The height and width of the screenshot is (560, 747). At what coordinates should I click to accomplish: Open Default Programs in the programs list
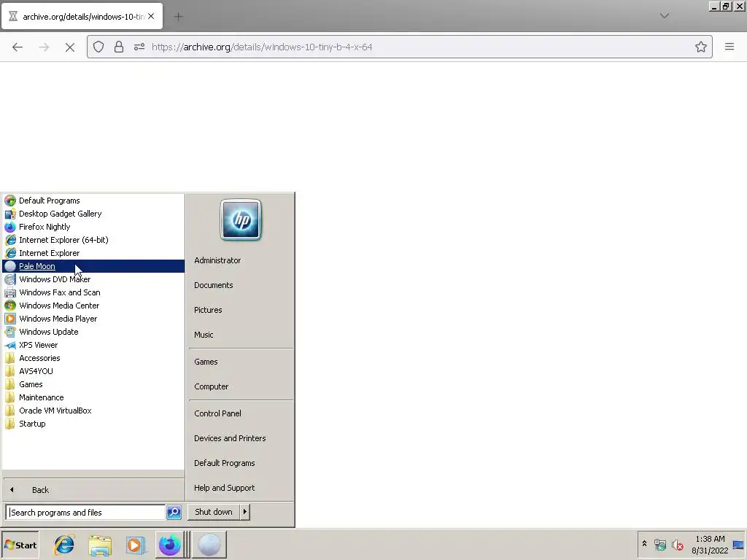[x=93, y=201]
